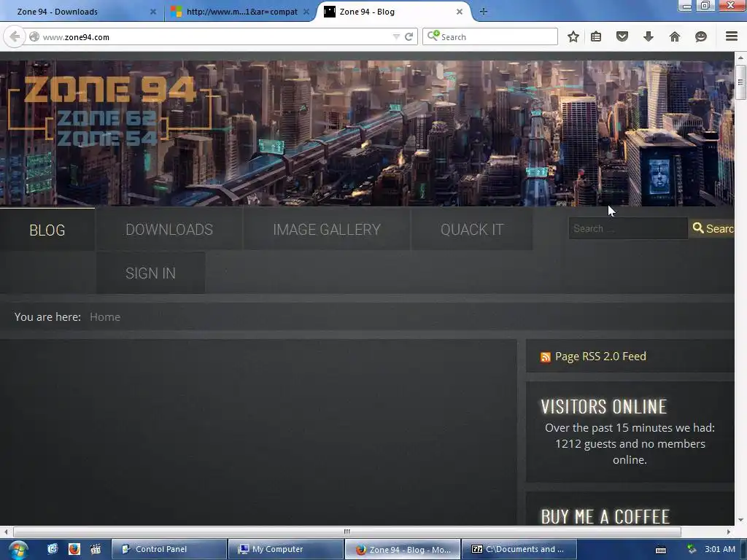
Task: Go to the browser Home icon
Action: point(675,36)
